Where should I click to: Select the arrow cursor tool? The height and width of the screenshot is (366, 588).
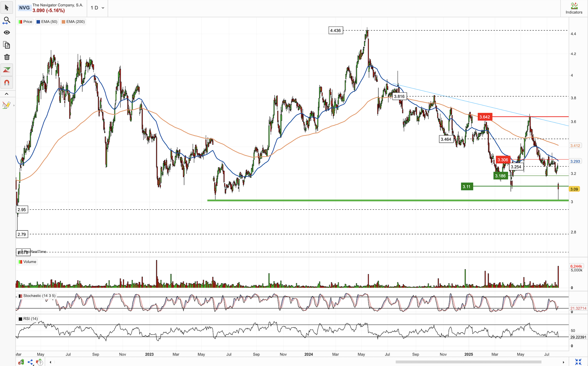[x=7, y=8]
